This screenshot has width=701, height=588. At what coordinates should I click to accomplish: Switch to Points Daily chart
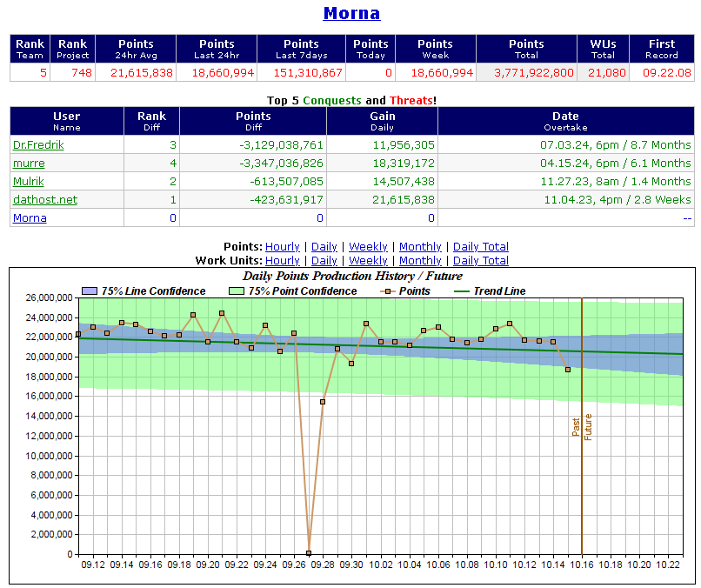pos(324,247)
